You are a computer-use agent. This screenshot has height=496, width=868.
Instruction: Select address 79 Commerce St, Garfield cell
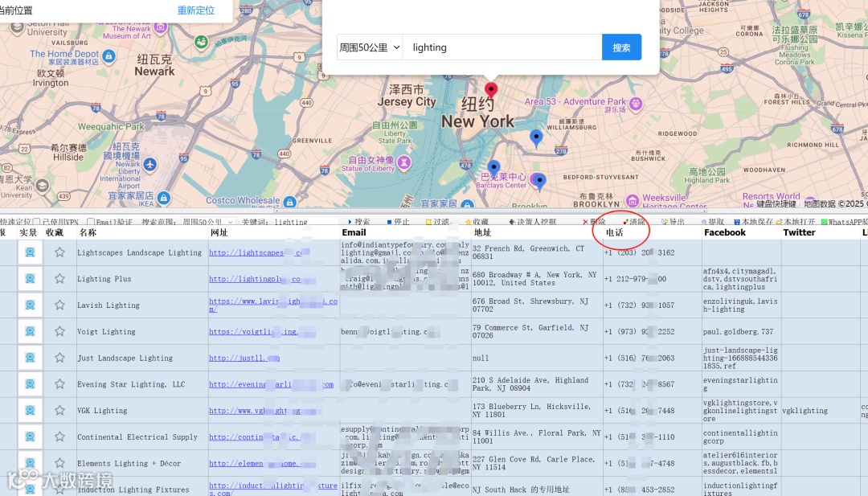pos(537,331)
